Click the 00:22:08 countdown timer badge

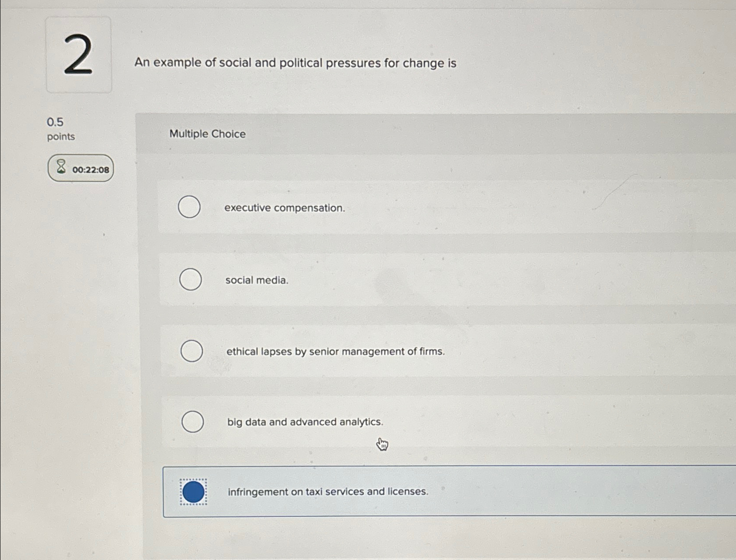(81, 168)
